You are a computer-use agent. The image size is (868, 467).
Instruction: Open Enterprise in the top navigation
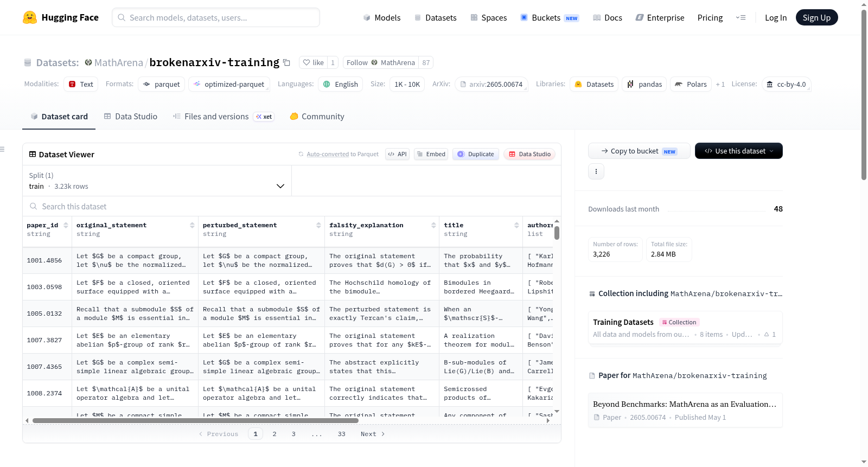660,17
